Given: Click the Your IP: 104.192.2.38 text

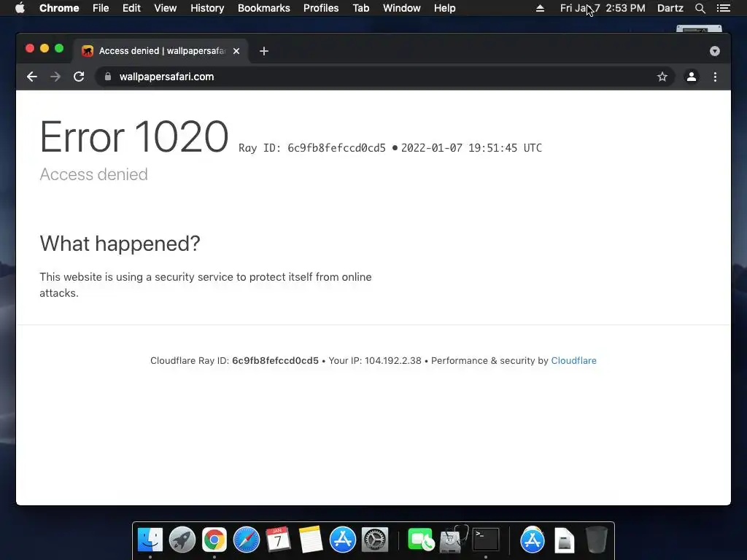Looking at the screenshot, I should click(x=375, y=360).
